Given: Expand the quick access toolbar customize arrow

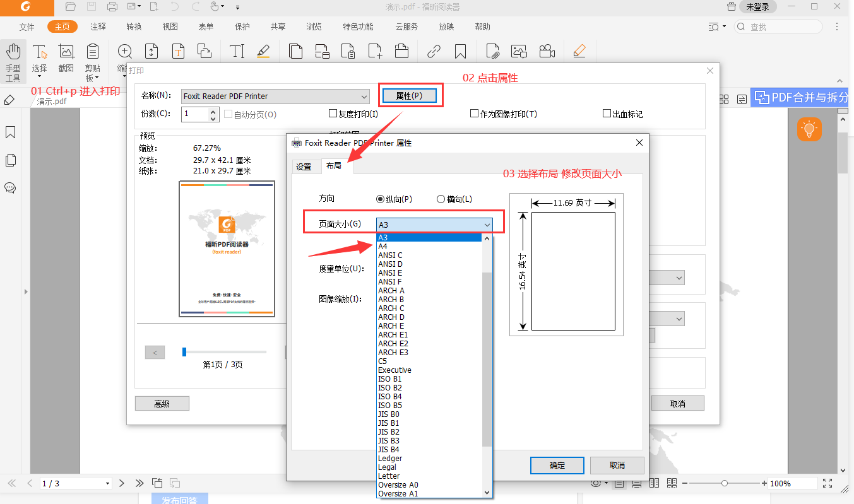Looking at the screenshot, I should point(237,8).
